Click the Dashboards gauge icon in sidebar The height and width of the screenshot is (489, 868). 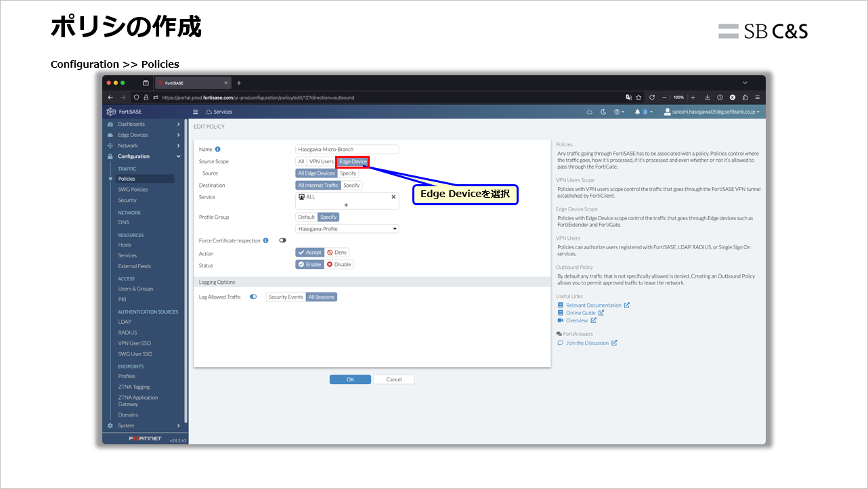click(x=110, y=124)
